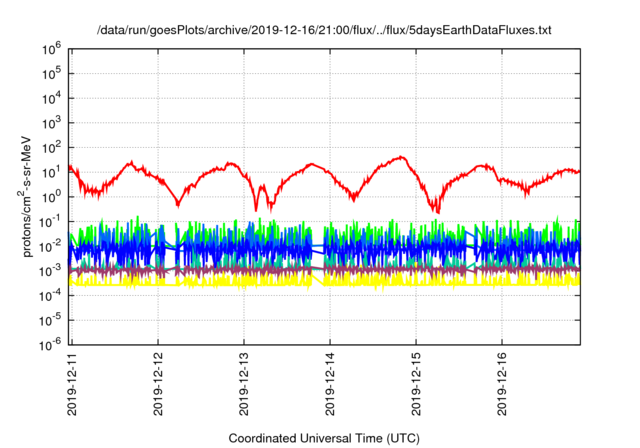Click the 2019-12-16 date tick label
640x448 pixels.
[x=502, y=384]
